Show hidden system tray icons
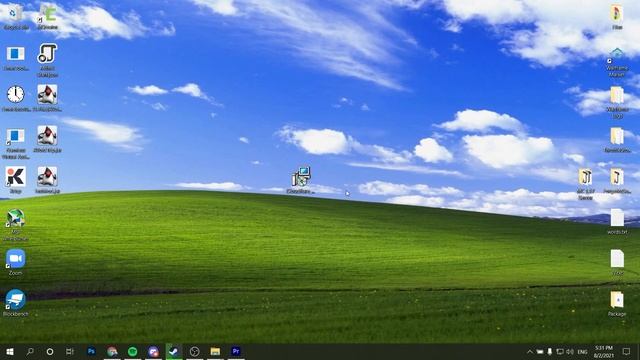 pyautogui.click(x=529, y=352)
